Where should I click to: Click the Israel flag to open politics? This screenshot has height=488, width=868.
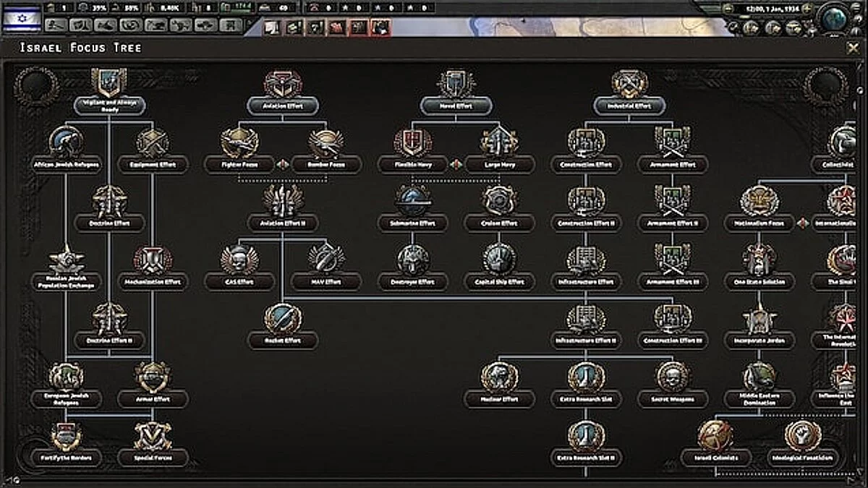coord(21,17)
